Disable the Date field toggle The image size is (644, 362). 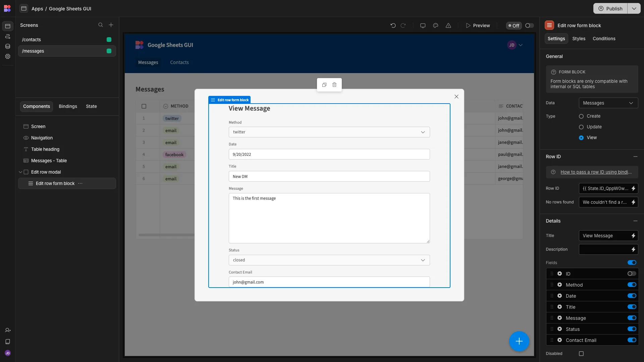click(x=632, y=296)
